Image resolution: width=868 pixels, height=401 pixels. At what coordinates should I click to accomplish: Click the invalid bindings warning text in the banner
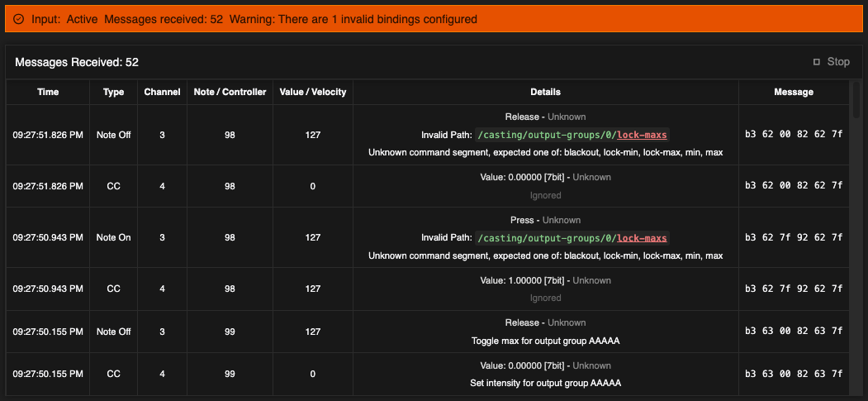353,19
